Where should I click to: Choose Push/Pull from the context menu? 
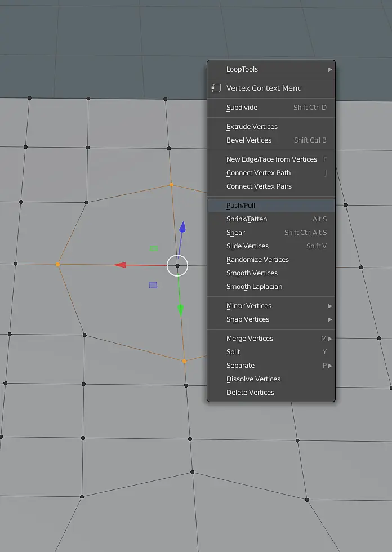(271, 205)
